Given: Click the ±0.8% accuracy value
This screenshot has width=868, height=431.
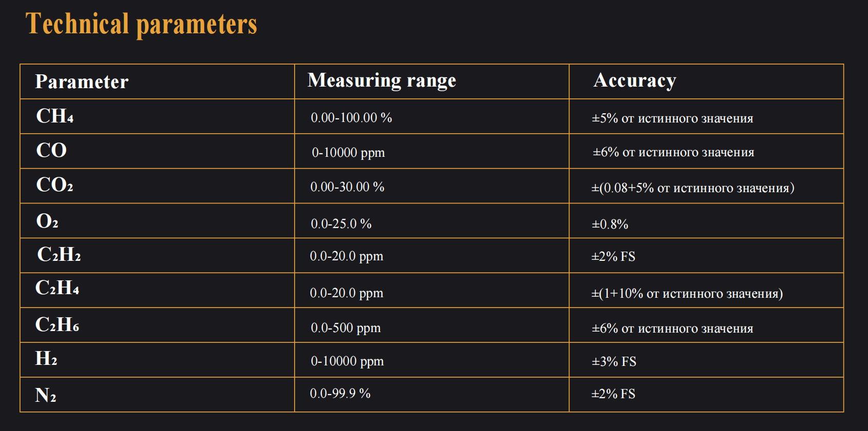Looking at the screenshot, I should click(610, 224).
